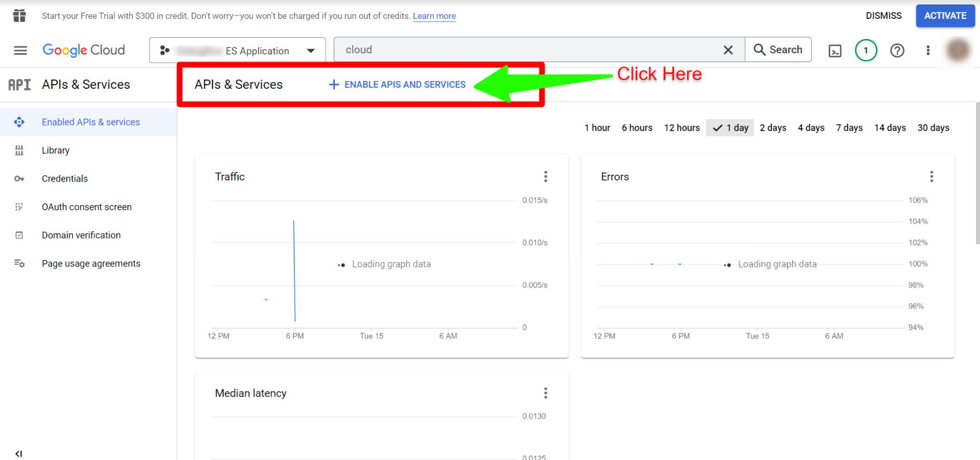Open the hamburger navigation menu

[21, 50]
